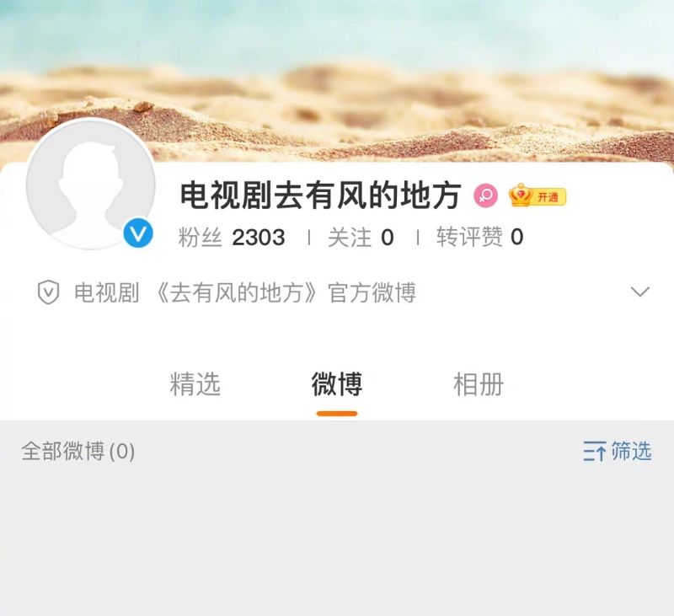Tap the gold crown VIP icon

pyautogui.click(x=521, y=196)
